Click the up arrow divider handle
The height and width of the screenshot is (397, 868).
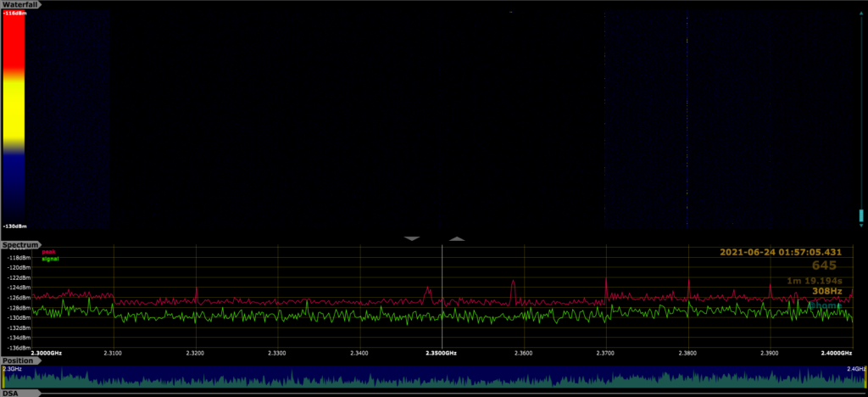point(457,239)
